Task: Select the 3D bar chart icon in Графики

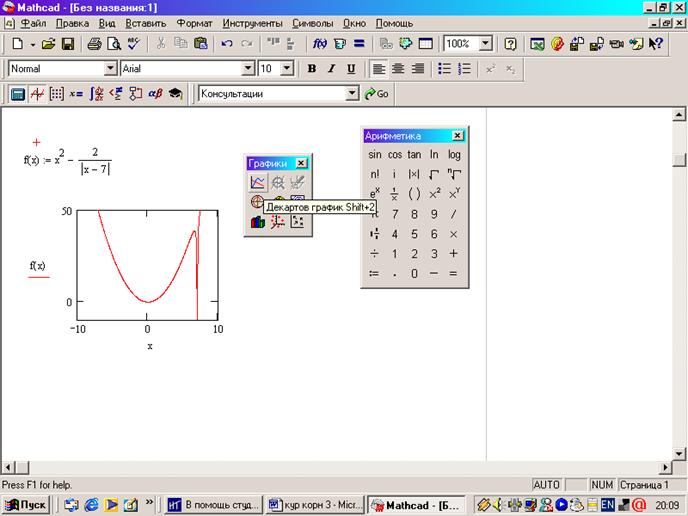Action: pyautogui.click(x=258, y=221)
